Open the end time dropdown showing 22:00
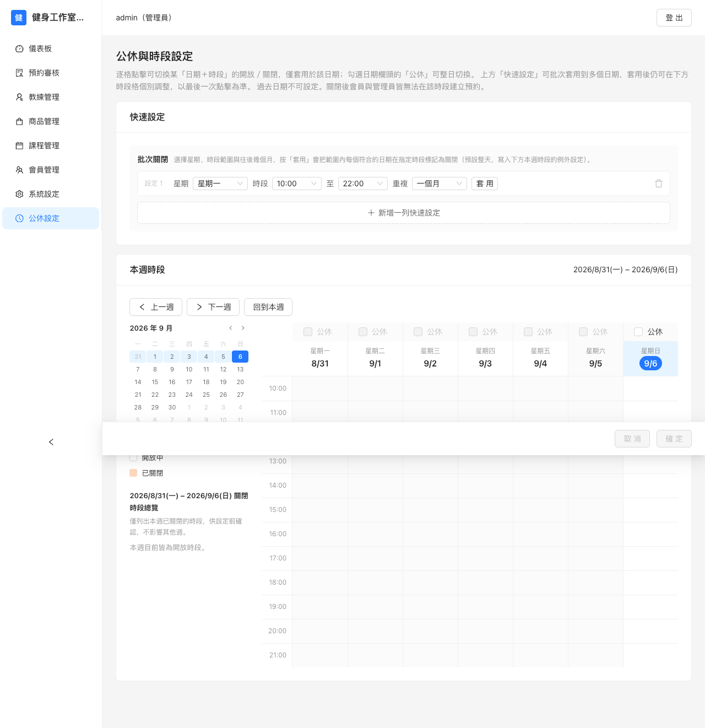The height and width of the screenshot is (728, 705). pyautogui.click(x=363, y=184)
